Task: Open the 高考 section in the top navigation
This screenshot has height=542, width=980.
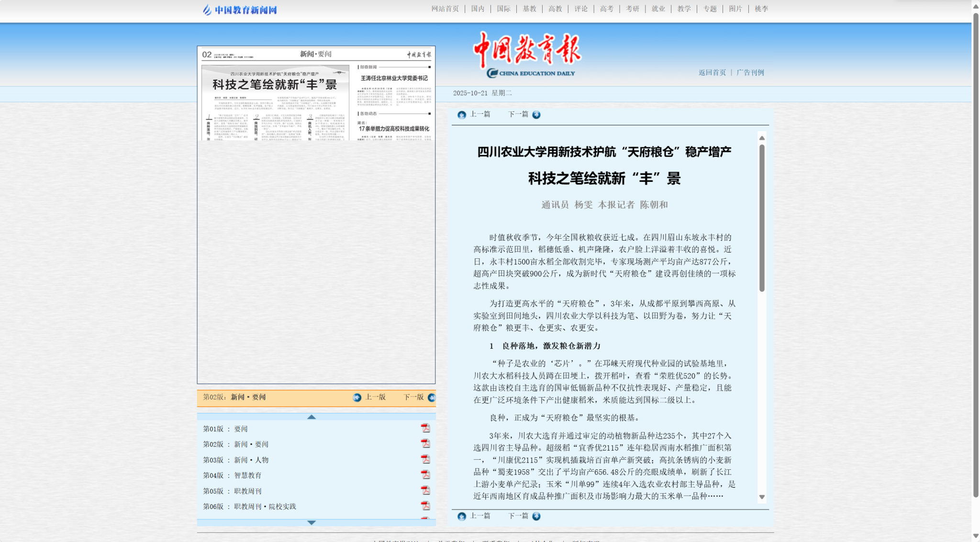Action: coord(607,9)
